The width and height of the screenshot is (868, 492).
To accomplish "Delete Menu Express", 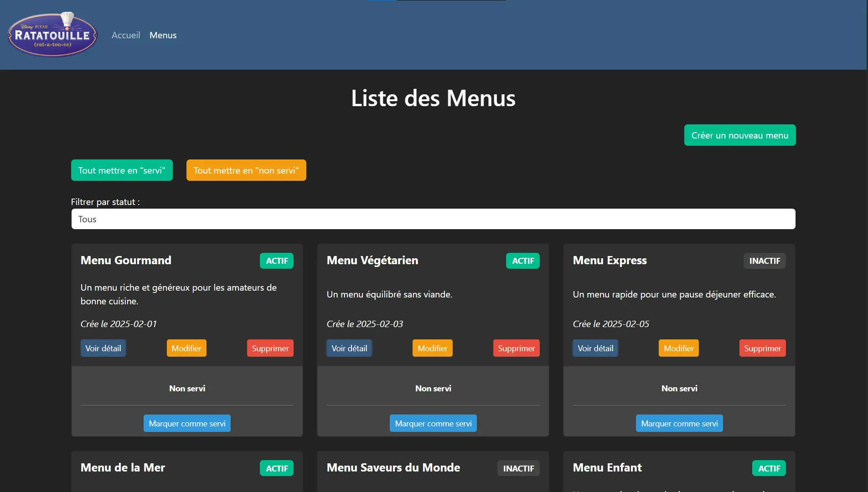I will click(x=763, y=348).
